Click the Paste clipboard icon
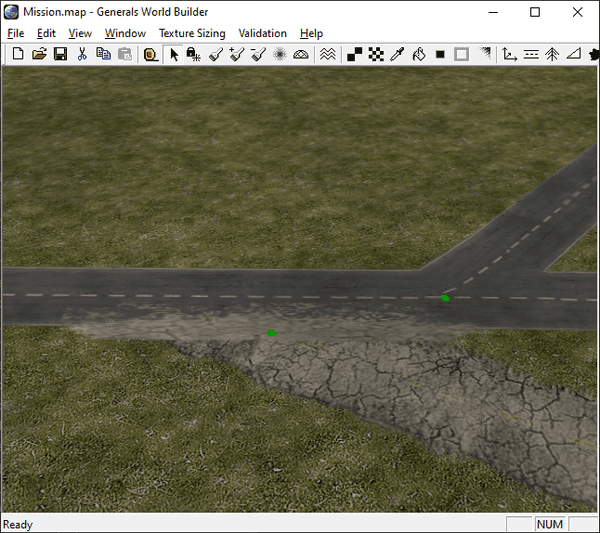The image size is (600, 533). (x=125, y=54)
